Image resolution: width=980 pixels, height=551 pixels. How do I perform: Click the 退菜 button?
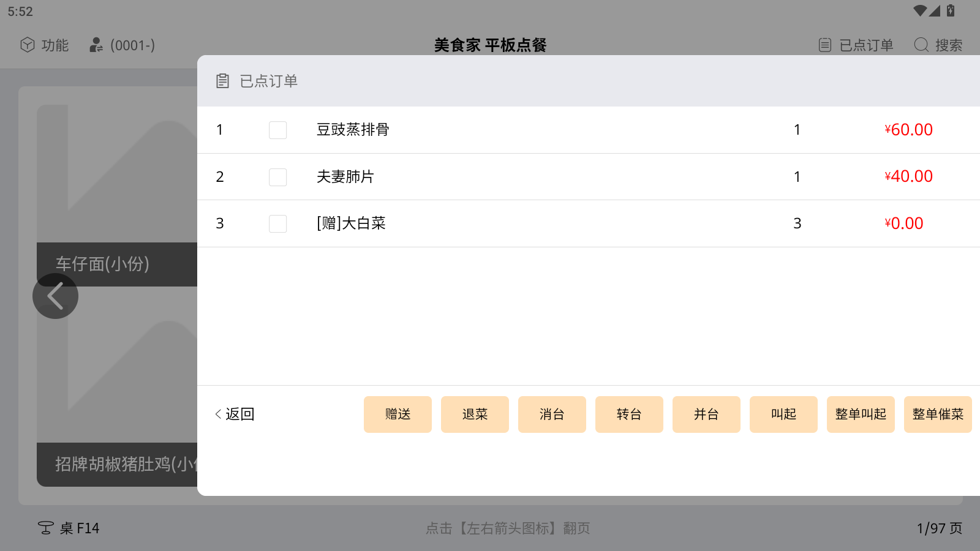coord(475,414)
